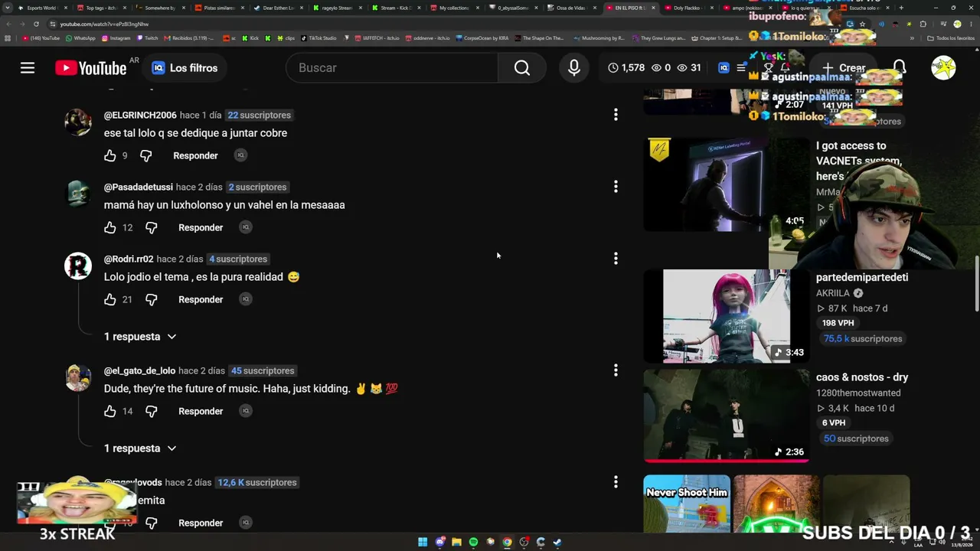The width and height of the screenshot is (980, 551).
Task: Reply to the @ELGRINCH2006 comment
Action: click(195, 155)
